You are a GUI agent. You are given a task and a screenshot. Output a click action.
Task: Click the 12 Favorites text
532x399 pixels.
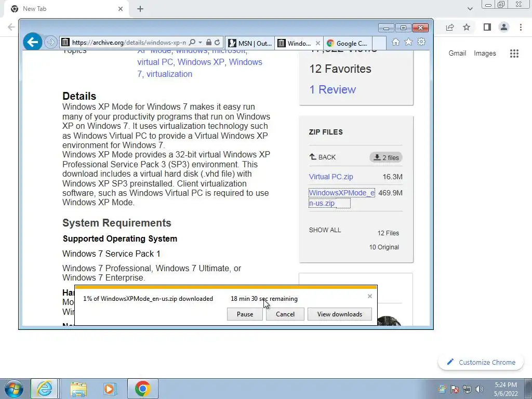click(x=340, y=69)
